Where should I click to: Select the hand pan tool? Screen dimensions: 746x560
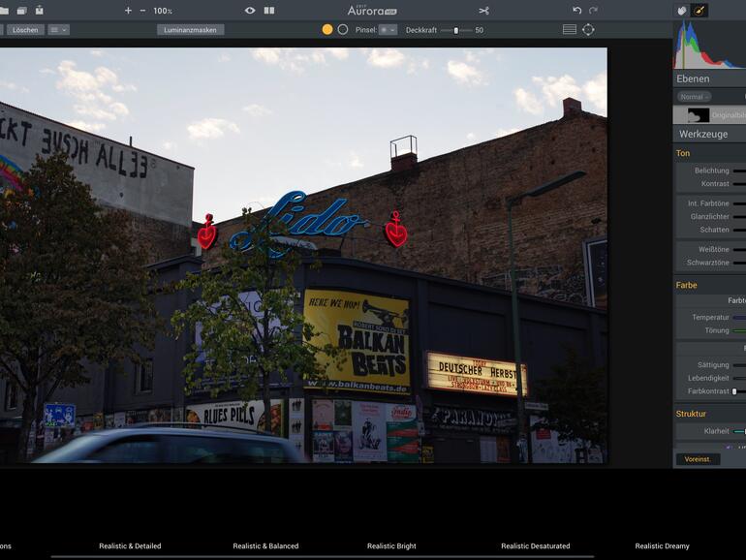pyautogui.click(x=682, y=11)
